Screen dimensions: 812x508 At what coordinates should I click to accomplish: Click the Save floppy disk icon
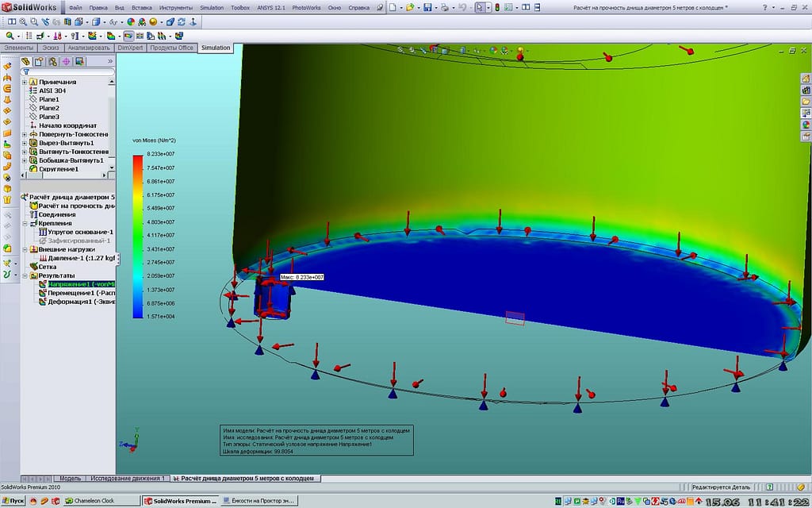tap(427, 8)
